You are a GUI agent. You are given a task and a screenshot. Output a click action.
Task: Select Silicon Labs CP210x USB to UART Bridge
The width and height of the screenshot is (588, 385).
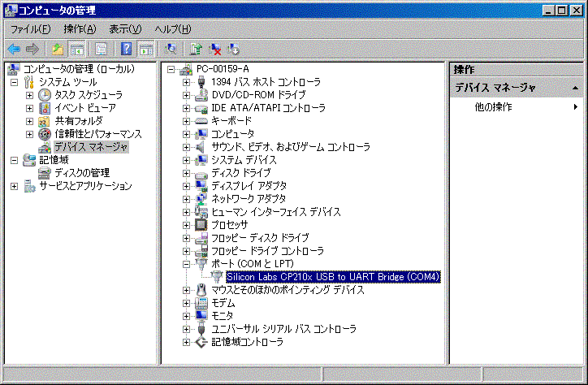pos(333,277)
